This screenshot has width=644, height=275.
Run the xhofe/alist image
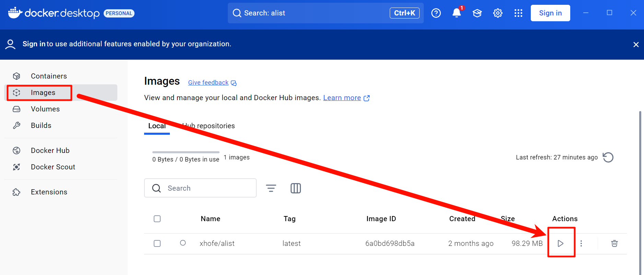tap(561, 243)
